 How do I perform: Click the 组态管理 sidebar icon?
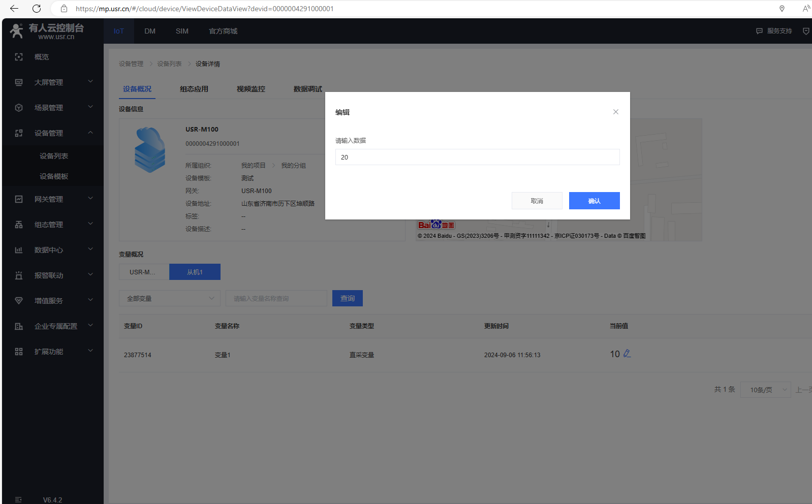tap(19, 225)
